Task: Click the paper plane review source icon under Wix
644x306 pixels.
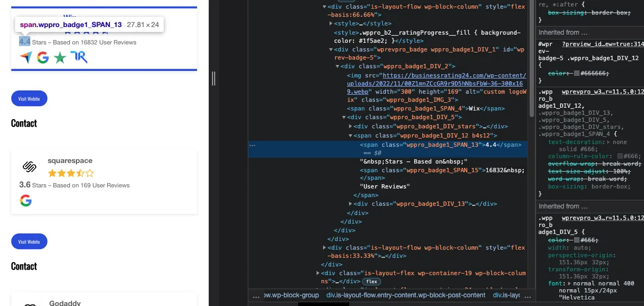Action: 25,58
